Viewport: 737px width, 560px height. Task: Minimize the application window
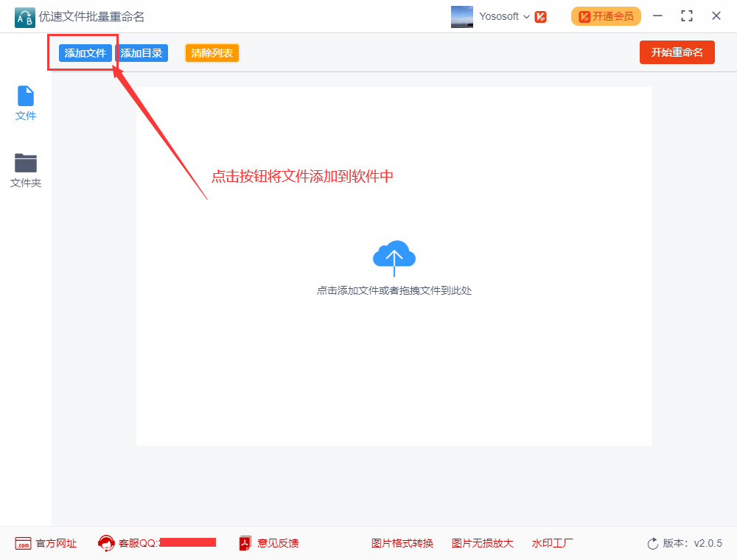click(x=657, y=16)
